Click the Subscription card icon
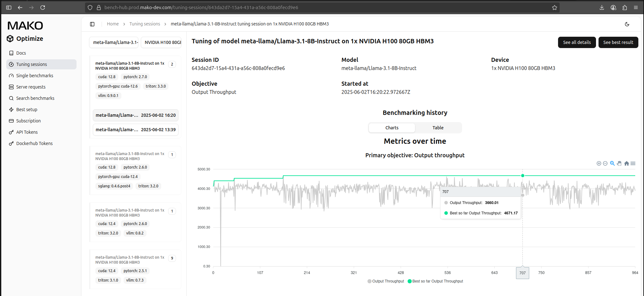The height and width of the screenshot is (296, 644). click(x=11, y=121)
